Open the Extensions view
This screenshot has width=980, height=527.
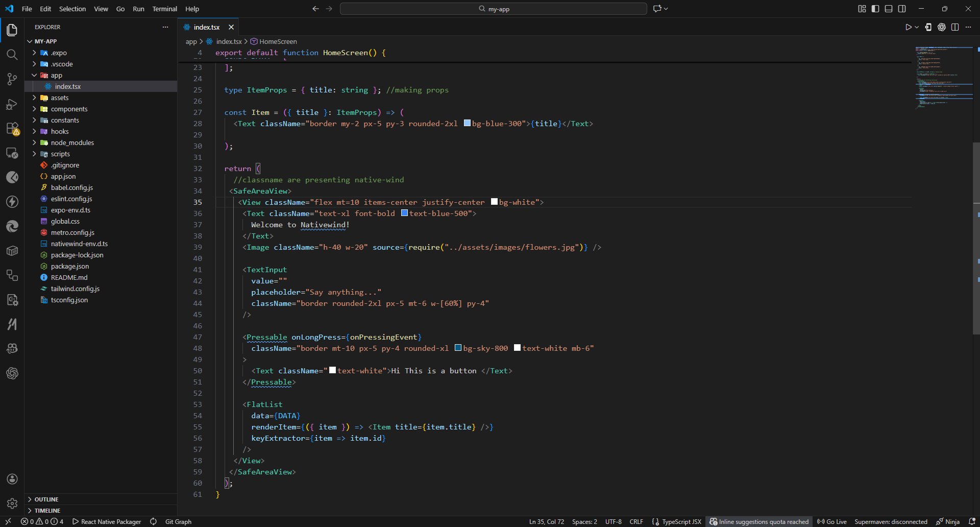[12, 129]
